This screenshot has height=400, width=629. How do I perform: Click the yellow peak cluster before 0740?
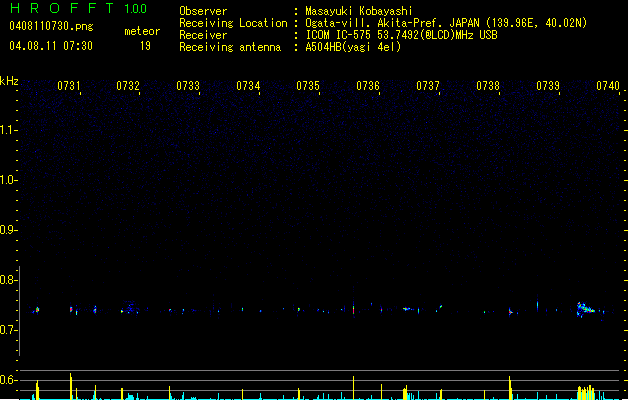(x=586, y=392)
